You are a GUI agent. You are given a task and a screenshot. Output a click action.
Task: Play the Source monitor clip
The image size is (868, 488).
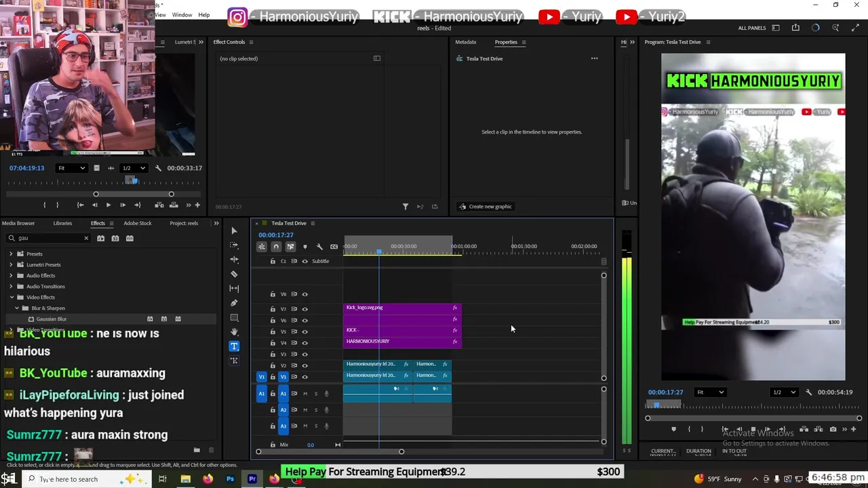(x=108, y=205)
